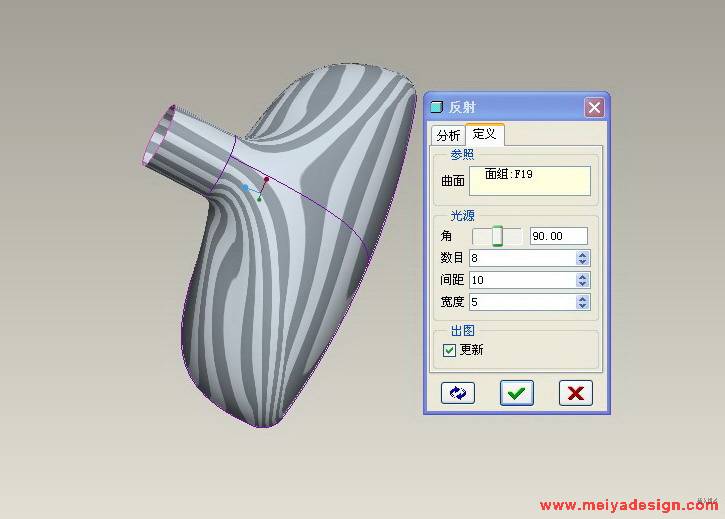The image size is (725, 519).
Task: Click the blue refresh/repeat analysis button
Action: tap(458, 393)
